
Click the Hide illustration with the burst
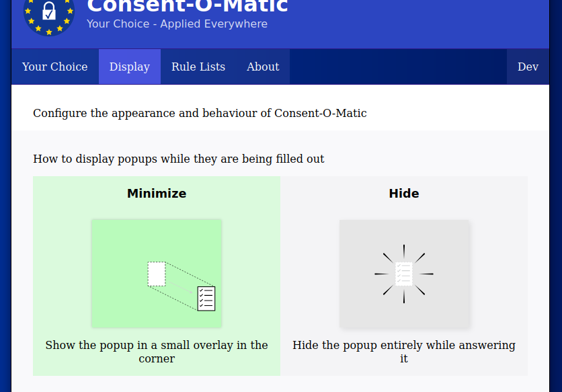tap(404, 274)
